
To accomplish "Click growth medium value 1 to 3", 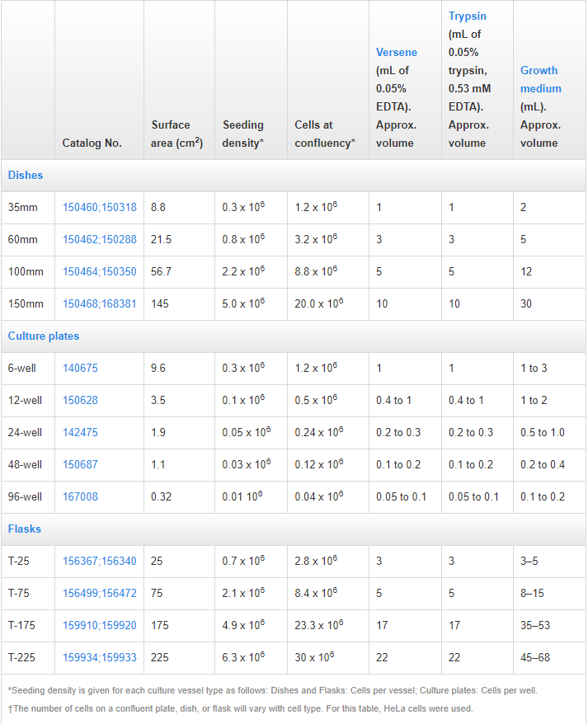I will click(534, 368).
